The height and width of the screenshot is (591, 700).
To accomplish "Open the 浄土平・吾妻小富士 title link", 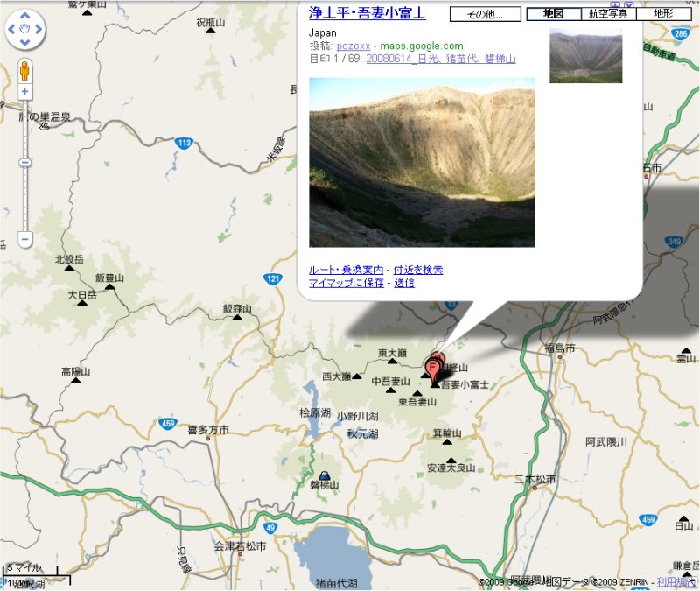I will pyautogui.click(x=367, y=12).
